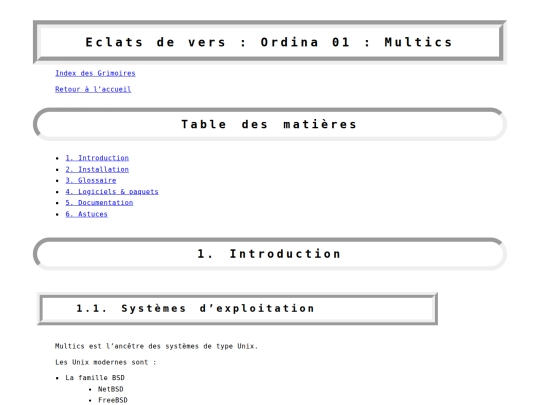Open the Index des Grimoires link
The width and height of the screenshot is (540, 405).
coord(95,73)
